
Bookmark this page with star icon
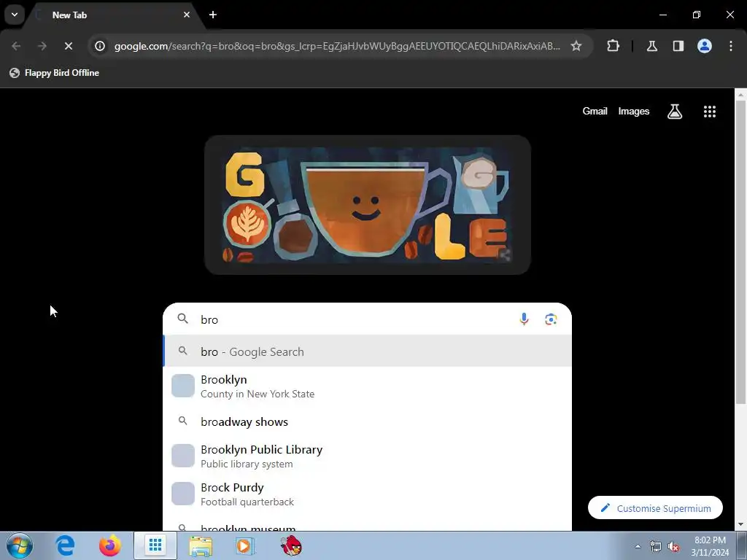(x=576, y=46)
